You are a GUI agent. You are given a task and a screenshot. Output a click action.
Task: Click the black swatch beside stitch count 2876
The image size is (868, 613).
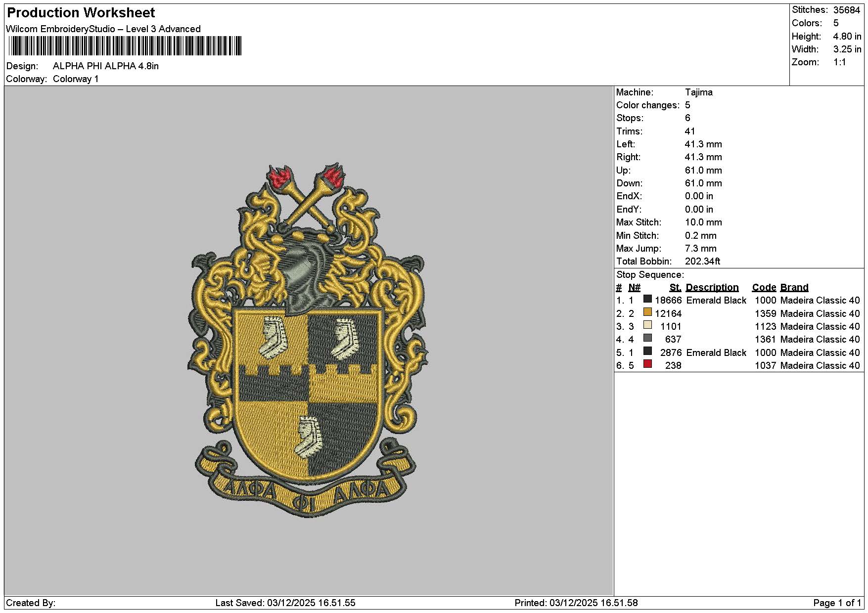(x=647, y=351)
